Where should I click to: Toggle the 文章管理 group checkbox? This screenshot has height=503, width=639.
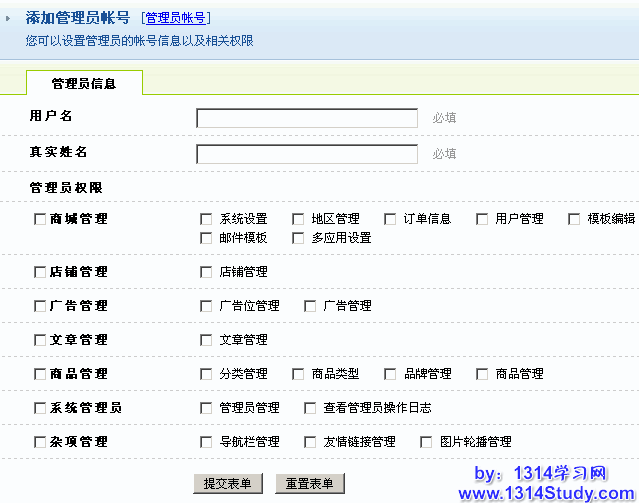[40, 340]
